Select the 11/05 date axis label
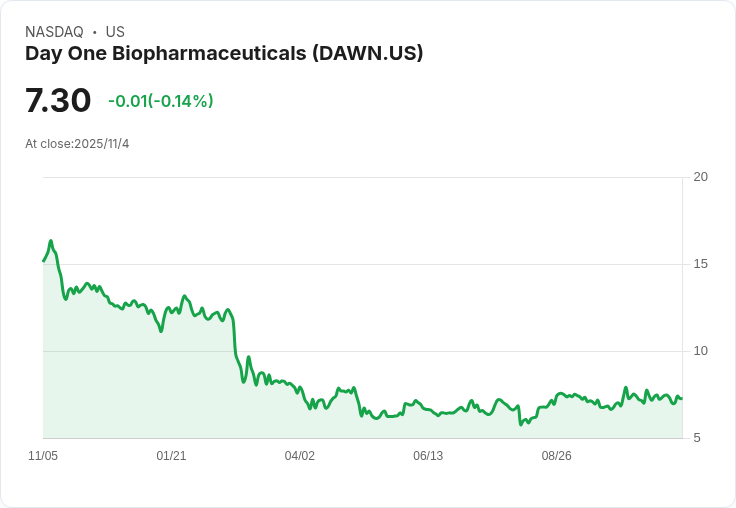Image resolution: width=736 pixels, height=508 pixels. [x=43, y=456]
